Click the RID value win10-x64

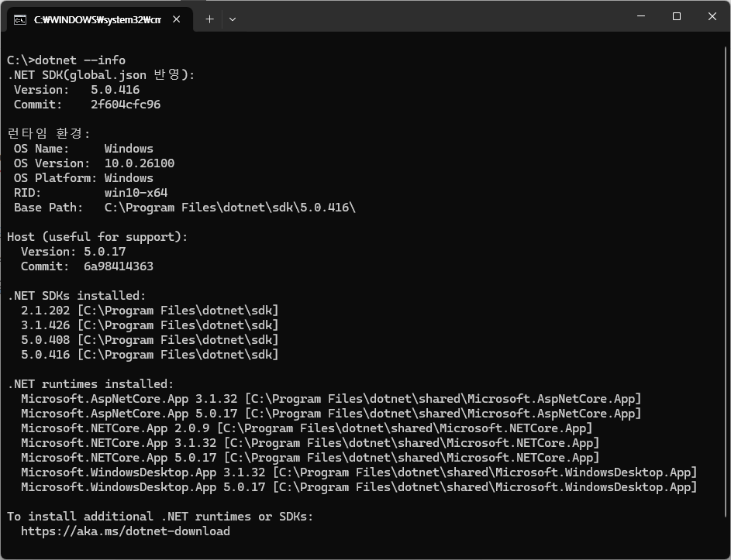pyautogui.click(x=136, y=192)
